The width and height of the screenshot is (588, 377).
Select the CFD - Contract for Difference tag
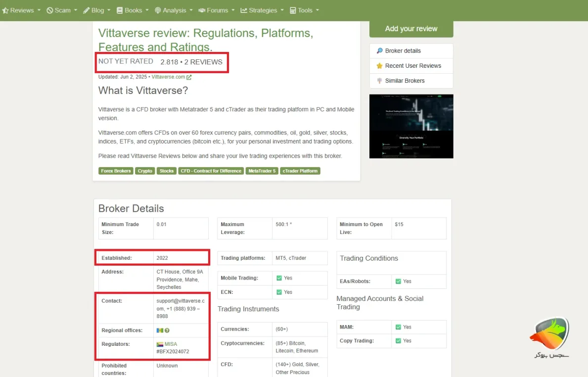(211, 171)
